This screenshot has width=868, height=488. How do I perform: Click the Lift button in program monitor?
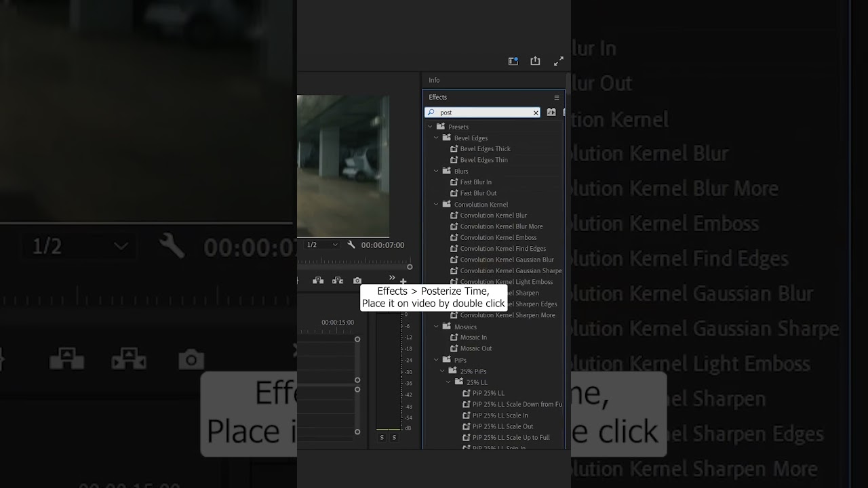click(x=317, y=281)
